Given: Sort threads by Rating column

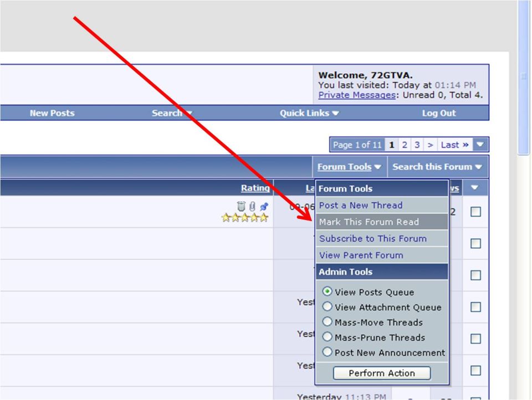Looking at the screenshot, I should tap(255, 188).
